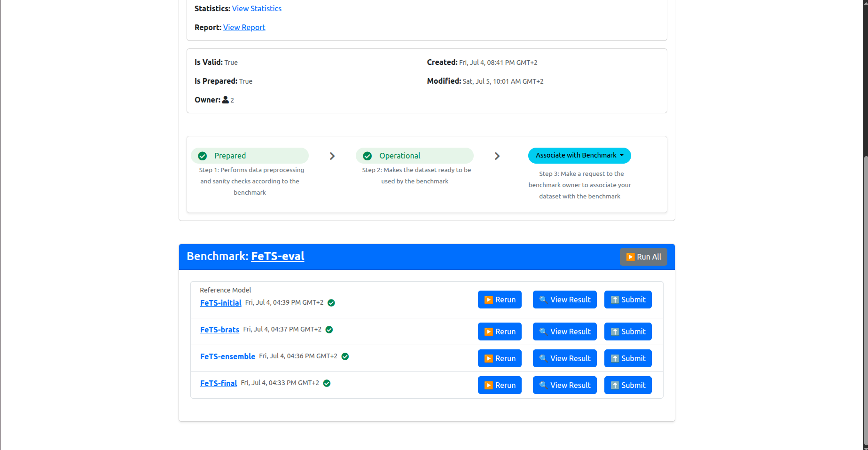View Result for FeTS-initial
The image size is (868, 450).
point(564,300)
